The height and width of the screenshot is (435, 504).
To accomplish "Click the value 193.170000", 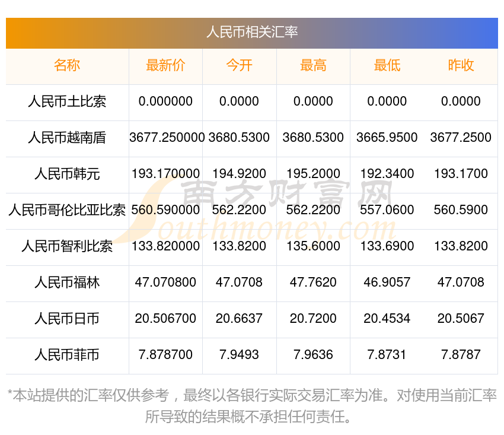I will coord(165,174).
